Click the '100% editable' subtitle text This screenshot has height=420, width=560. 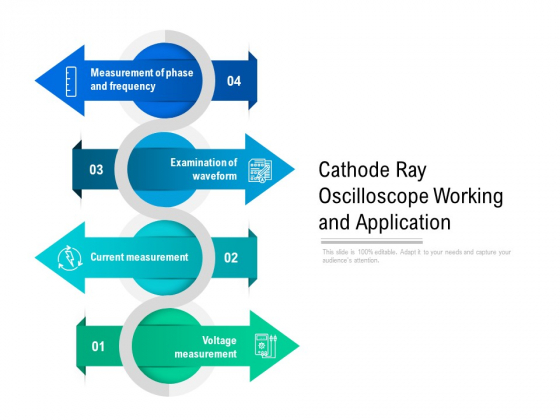tap(416, 256)
